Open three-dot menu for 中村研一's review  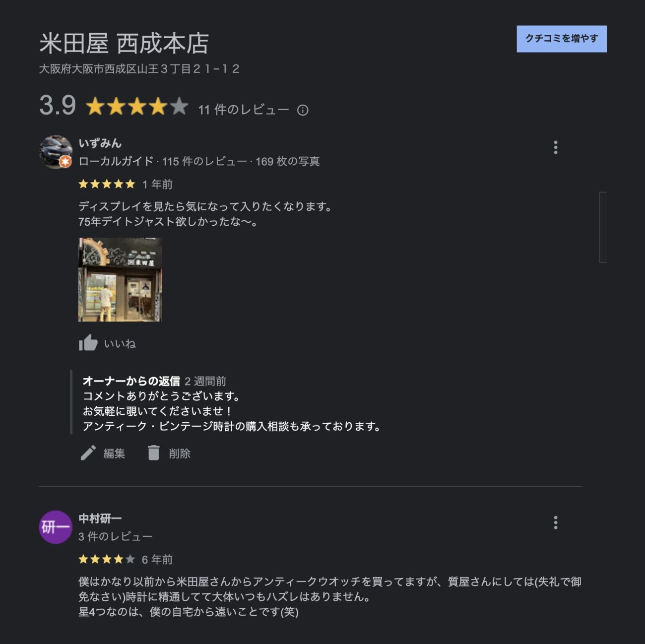(555, 522)
